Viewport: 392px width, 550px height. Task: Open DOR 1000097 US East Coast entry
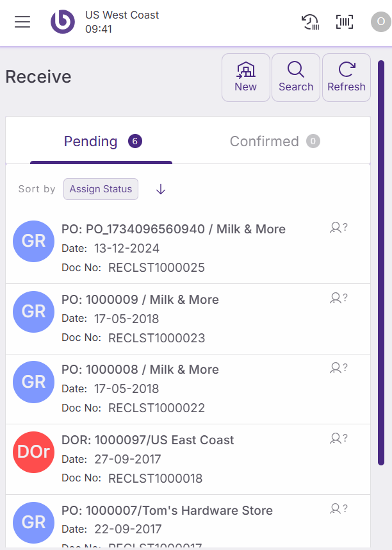[148, 440]
